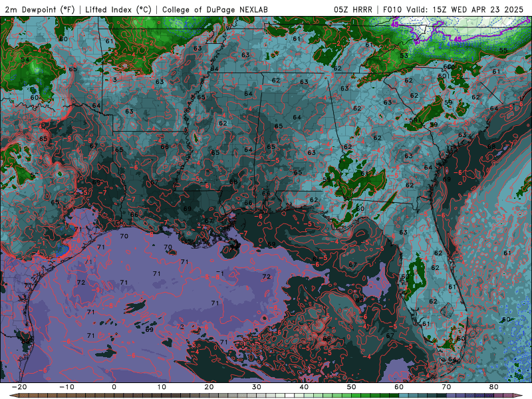Screen dimensions: 532x399
Task: Click the 53 dewpoint value on the map
Action: pos(404,55)
